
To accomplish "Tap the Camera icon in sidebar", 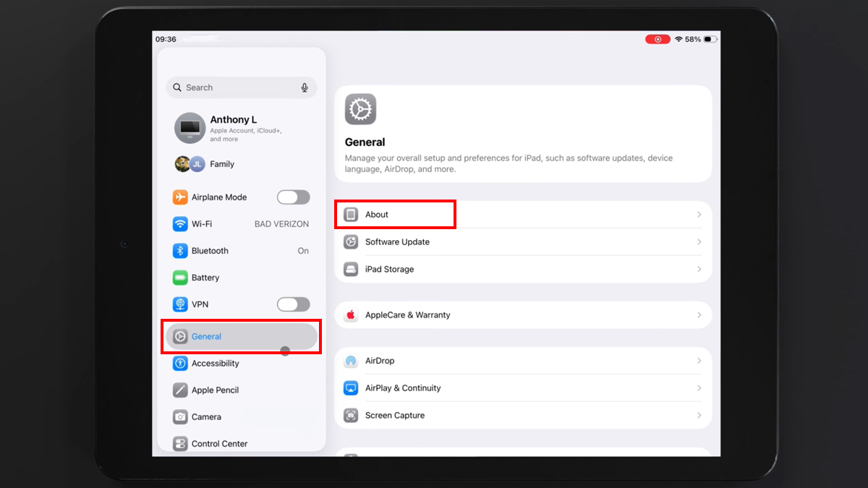I will coord(180,417).
